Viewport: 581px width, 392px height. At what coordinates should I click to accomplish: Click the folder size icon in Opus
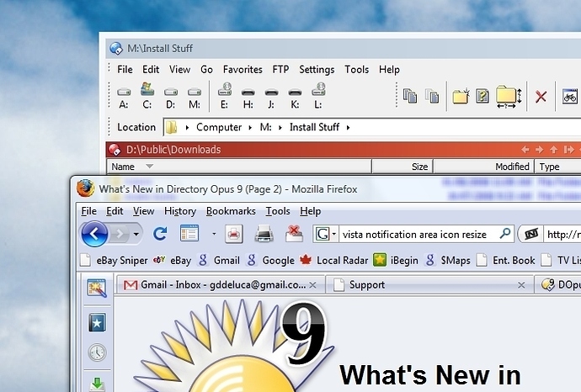509,97
